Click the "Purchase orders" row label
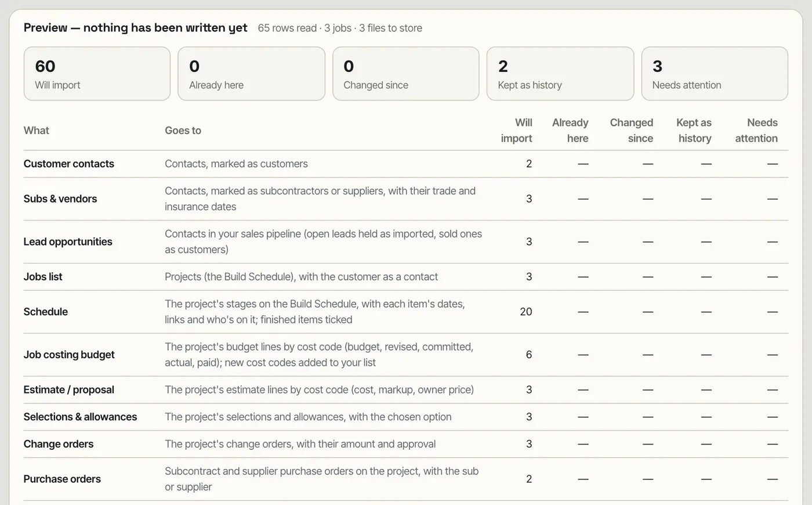Viewport: 812px width, 505px height. point(62,479)
